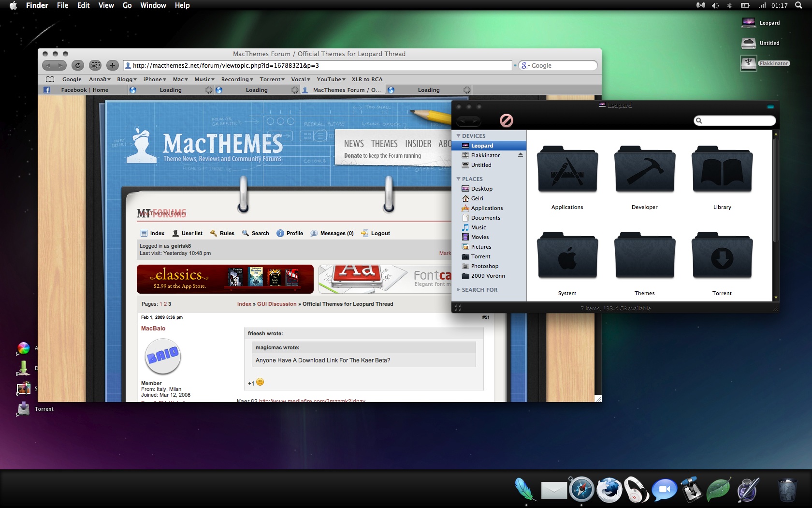Switch to the MacThemes Forum tab
Viewport: 812px width, 508px height.
343,90
